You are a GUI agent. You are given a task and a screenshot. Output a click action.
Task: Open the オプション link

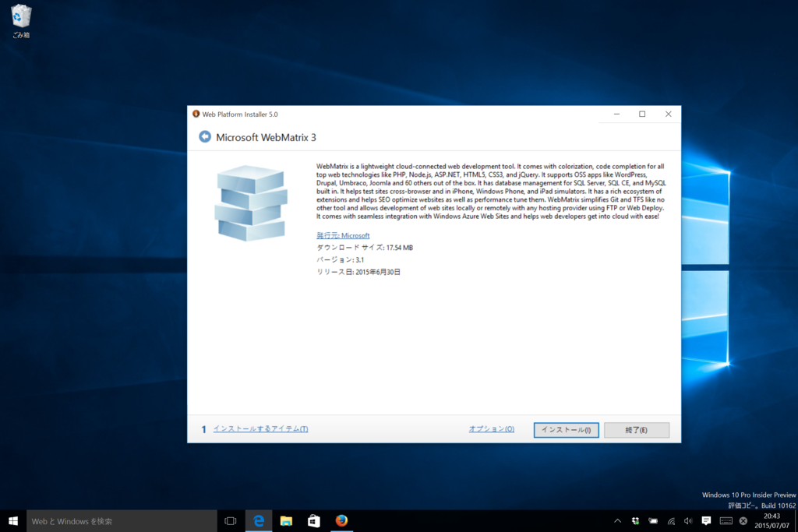point(492,428)
